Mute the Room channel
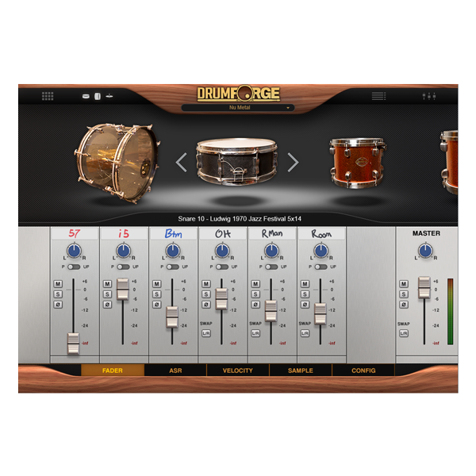 [x=305, y=284]
